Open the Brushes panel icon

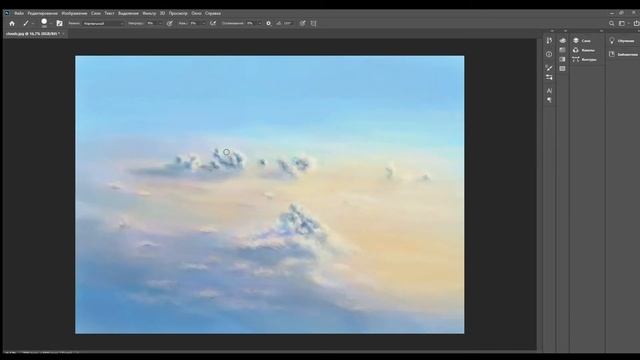tap(549, 68)
